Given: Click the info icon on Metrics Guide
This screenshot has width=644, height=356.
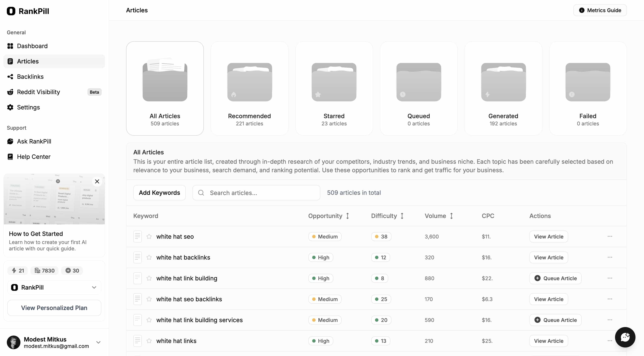Looking at the screenshot, I should click(582, 10).
